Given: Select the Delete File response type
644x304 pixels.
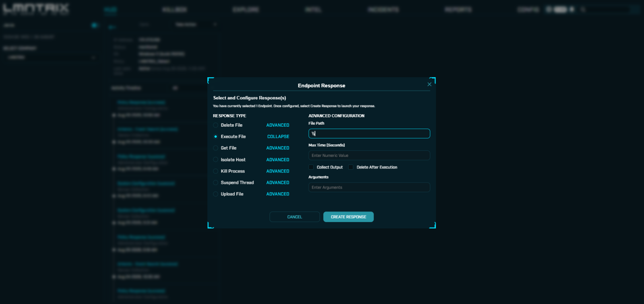Looking at the screenshot, I should [216, 125].
